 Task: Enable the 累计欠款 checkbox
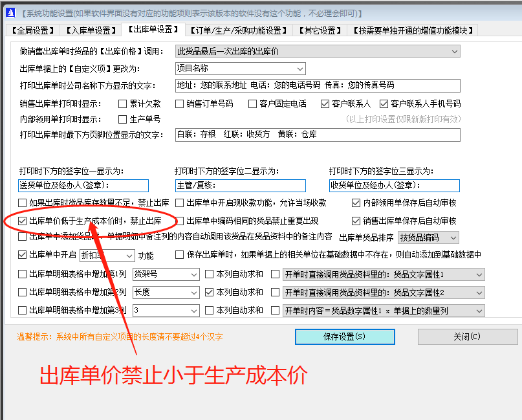(x=121, y=102)
